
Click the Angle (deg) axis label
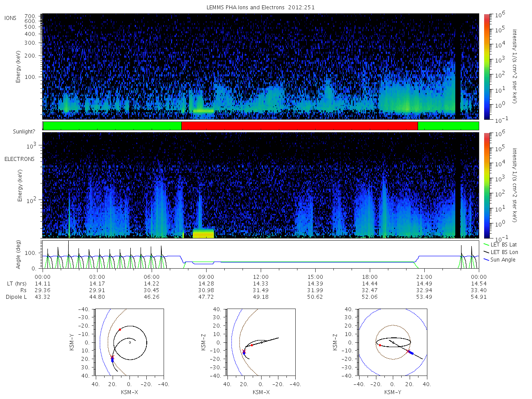pos(20,254)
